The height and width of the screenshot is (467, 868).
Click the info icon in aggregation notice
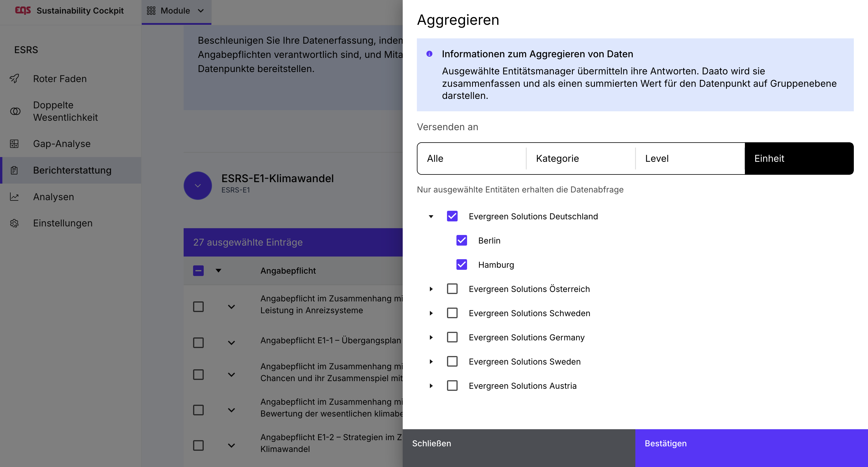(x=429, y=54)
